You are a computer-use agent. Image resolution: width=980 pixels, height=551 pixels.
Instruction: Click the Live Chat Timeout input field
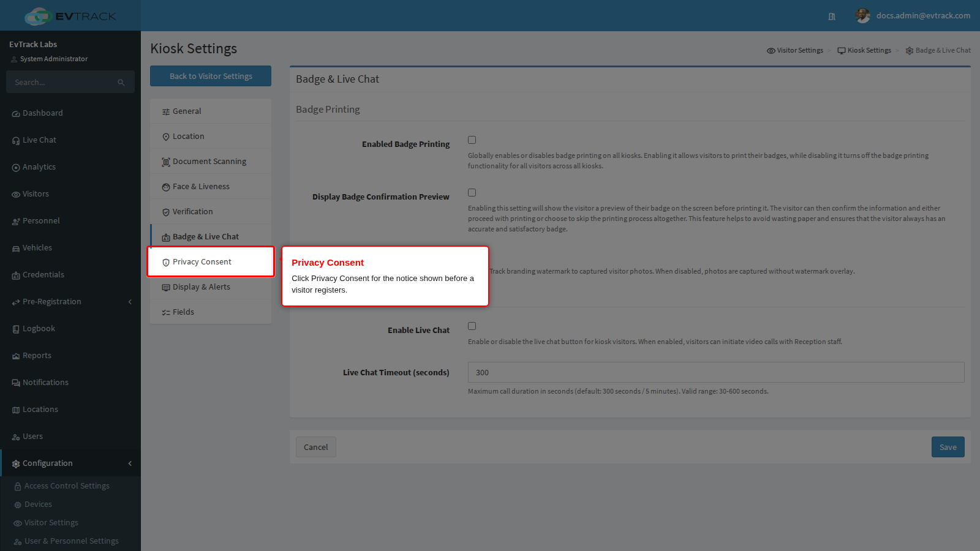pos(716,372)
